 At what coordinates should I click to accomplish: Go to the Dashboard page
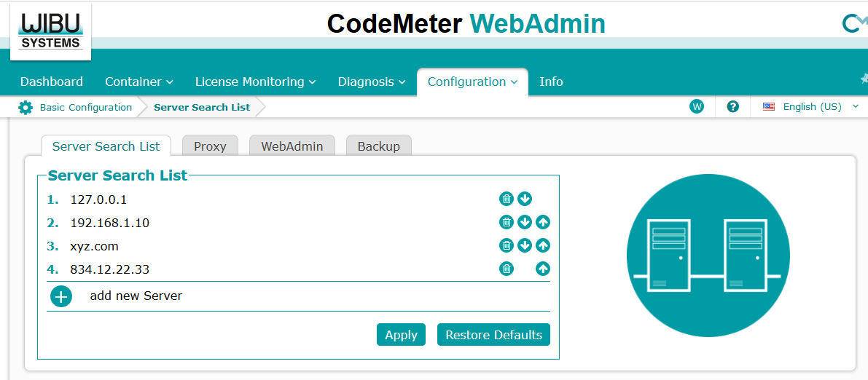[x=52, y=82]
